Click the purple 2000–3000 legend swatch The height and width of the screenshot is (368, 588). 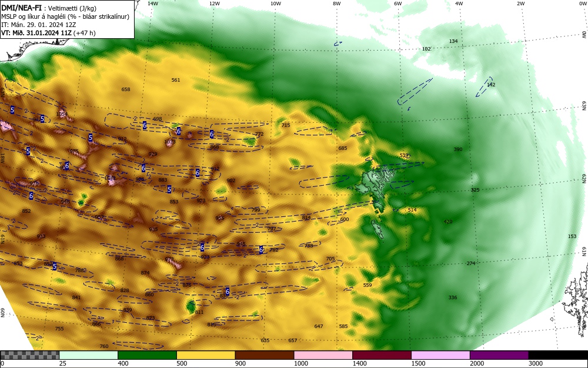(x=499, y=355)
